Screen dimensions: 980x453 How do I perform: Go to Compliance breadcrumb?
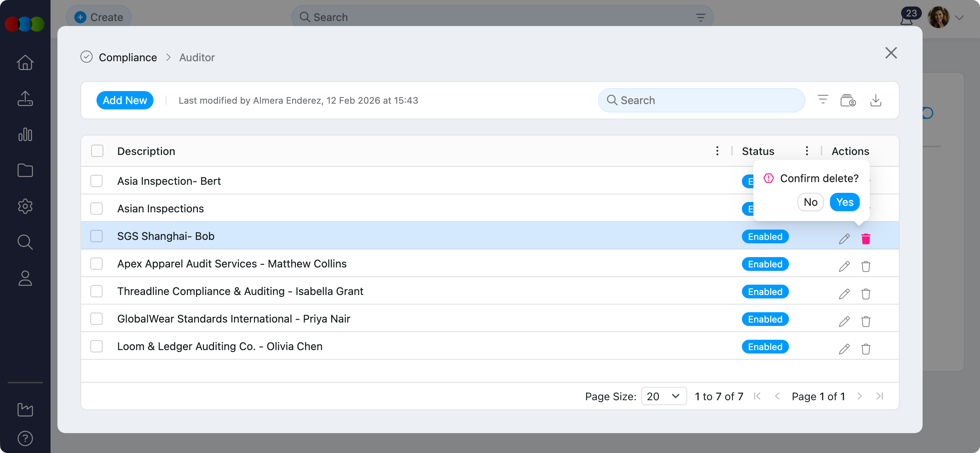(127, 57)
